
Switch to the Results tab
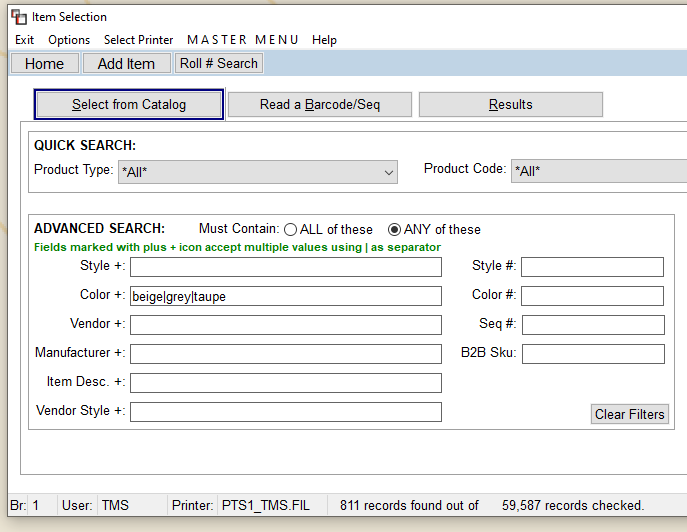(x=511, y=105)
